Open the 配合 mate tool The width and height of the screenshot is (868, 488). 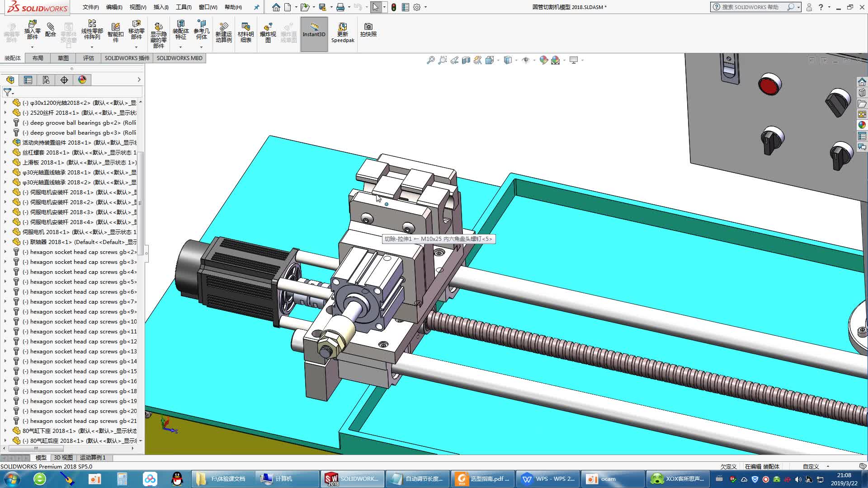(x=51, y=33)
